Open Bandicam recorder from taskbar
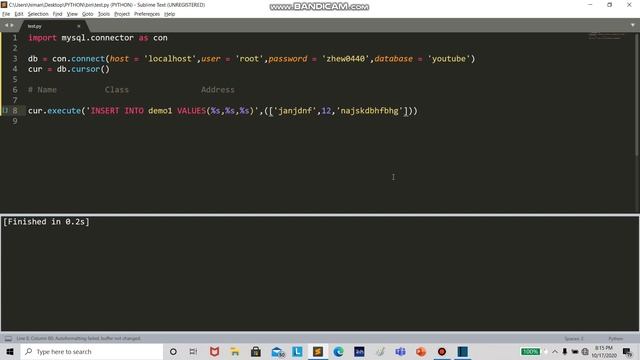 (x=442, y=351)
